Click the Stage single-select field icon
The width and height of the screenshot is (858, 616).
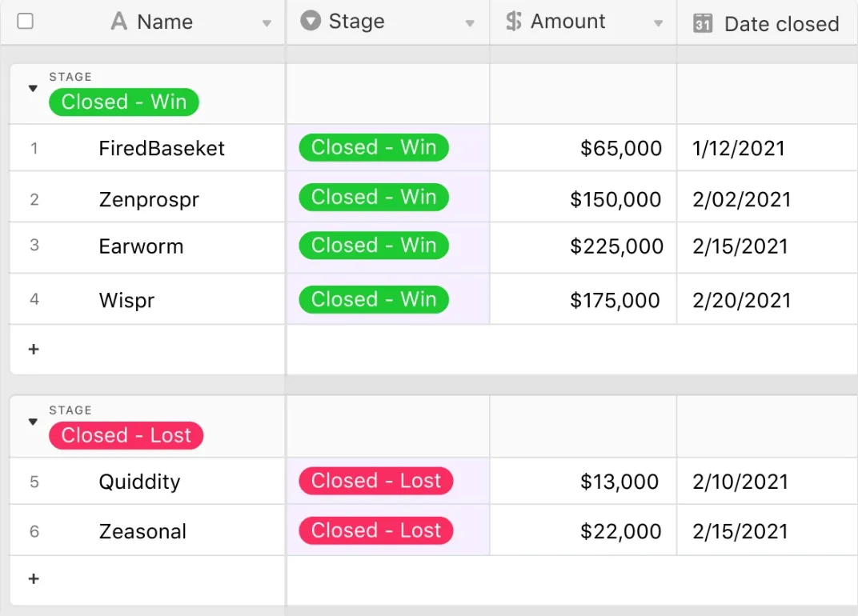coord(311,21)
